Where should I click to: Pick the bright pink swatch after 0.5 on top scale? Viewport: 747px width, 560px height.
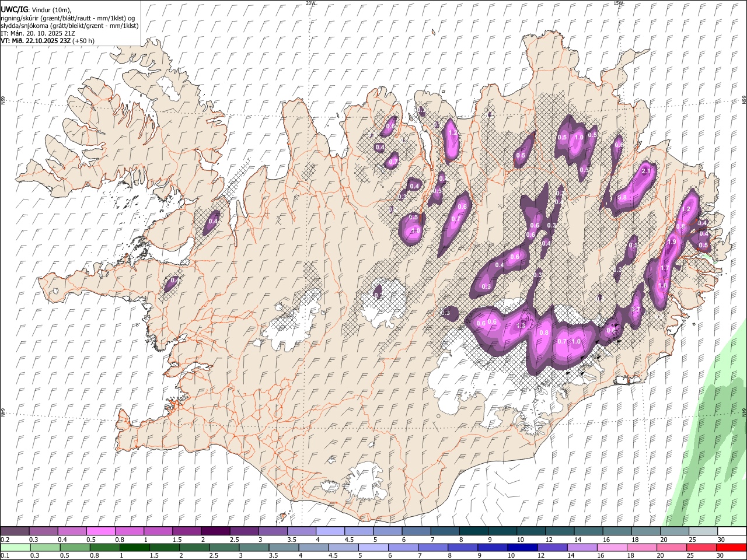tap(100, 531)
